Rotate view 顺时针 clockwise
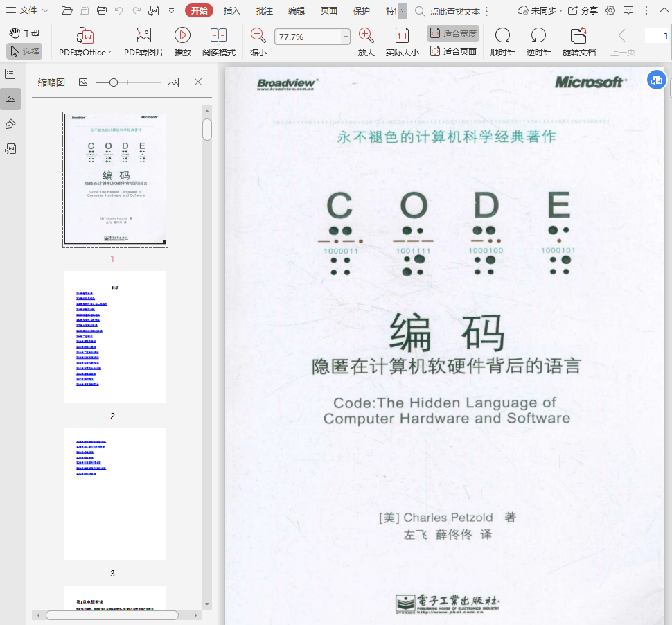 click(502, 42)
